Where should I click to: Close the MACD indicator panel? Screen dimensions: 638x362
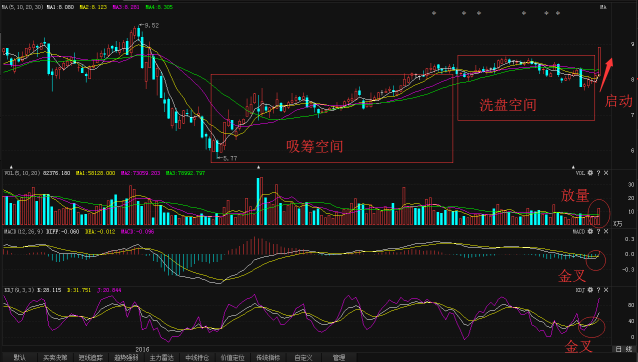(x=606, y=231)
